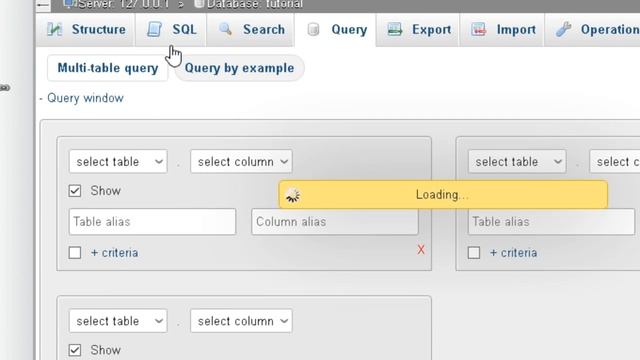Open select table dropdown in bottom box
The width and height of the screenshot is (640, 360).
(x=118, y=321)
